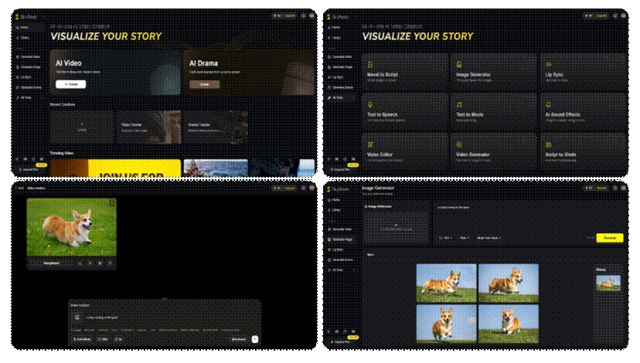Select the corgi thumbnail in History panel
Screen dimensions: 640x363
(608, 283)
